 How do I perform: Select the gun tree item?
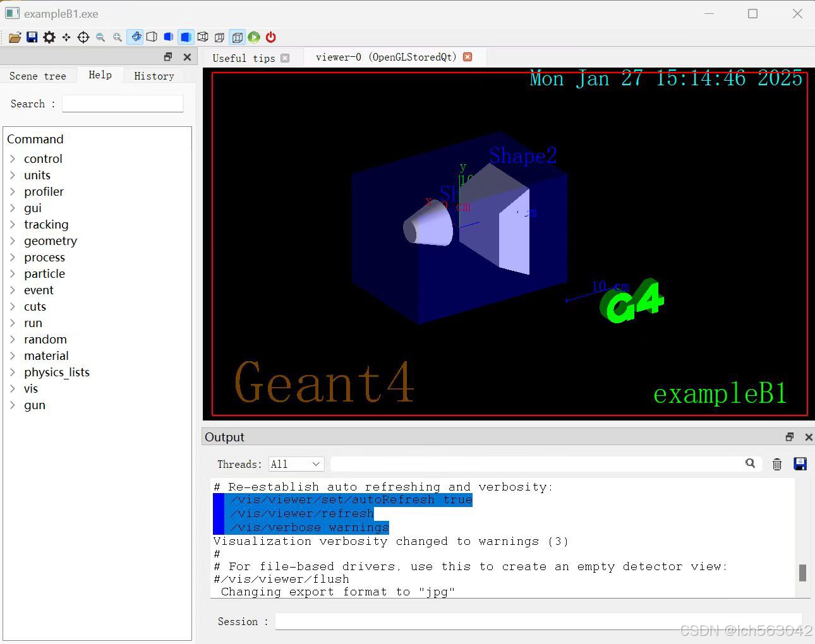[x=35, y=405]
